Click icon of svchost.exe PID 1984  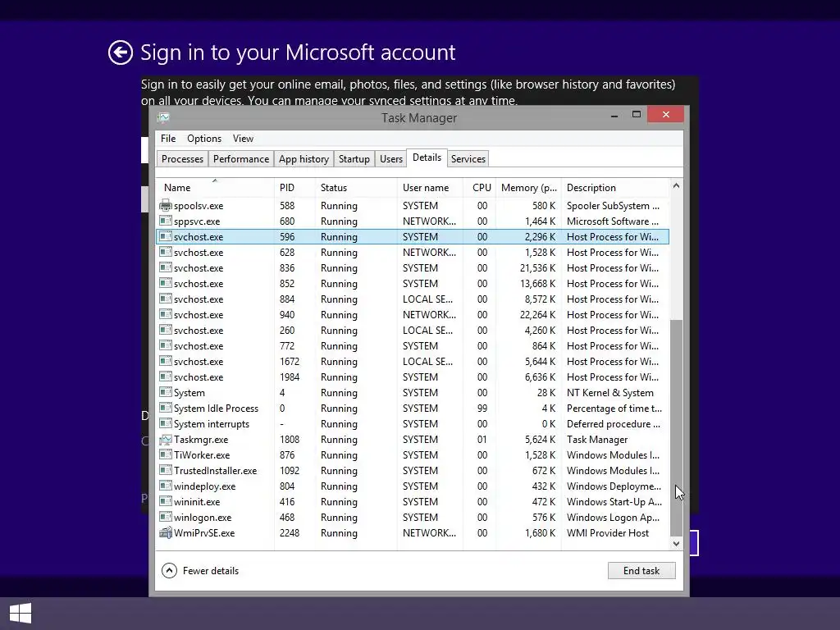coord(166,377)
